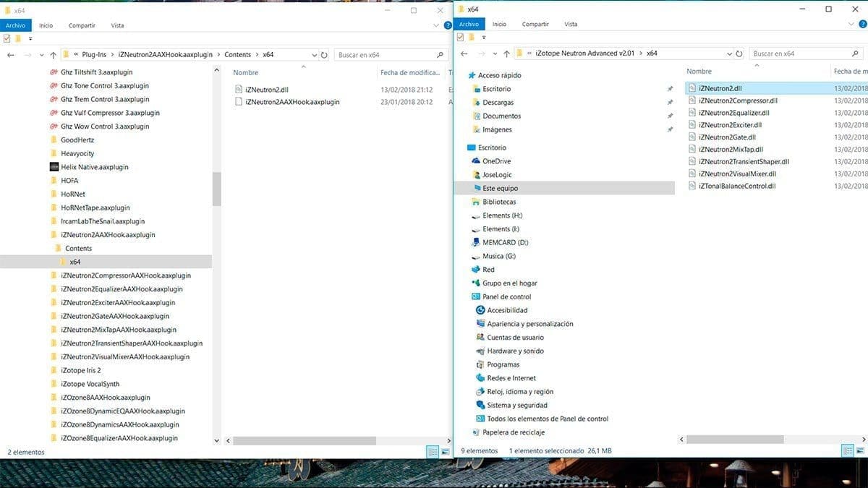This screenshot has height=488, width=868.
Task: Click left window tree vertical scrollbar thumb
Action: point(216,189)
